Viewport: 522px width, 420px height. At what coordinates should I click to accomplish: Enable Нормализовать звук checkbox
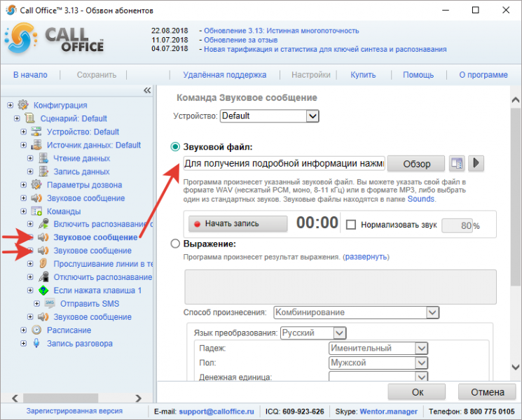[x=350, y=225]
